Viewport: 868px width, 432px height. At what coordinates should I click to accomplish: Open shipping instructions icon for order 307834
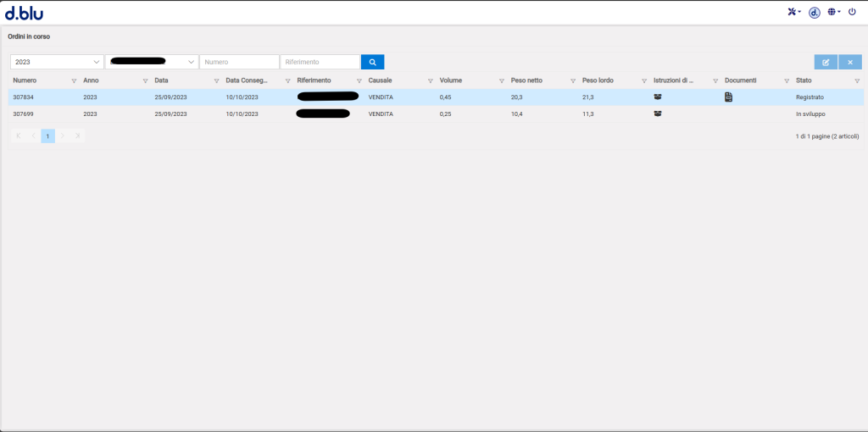[x=658, y=97]
